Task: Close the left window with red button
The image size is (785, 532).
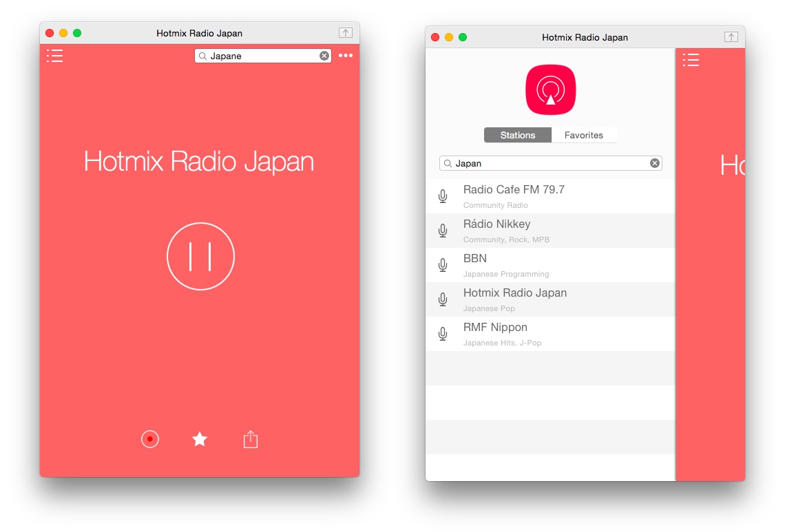Action: 50,33
